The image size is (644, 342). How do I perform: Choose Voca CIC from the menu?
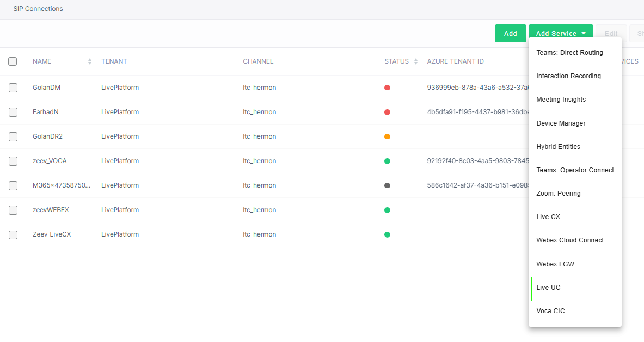pos(550,311)
